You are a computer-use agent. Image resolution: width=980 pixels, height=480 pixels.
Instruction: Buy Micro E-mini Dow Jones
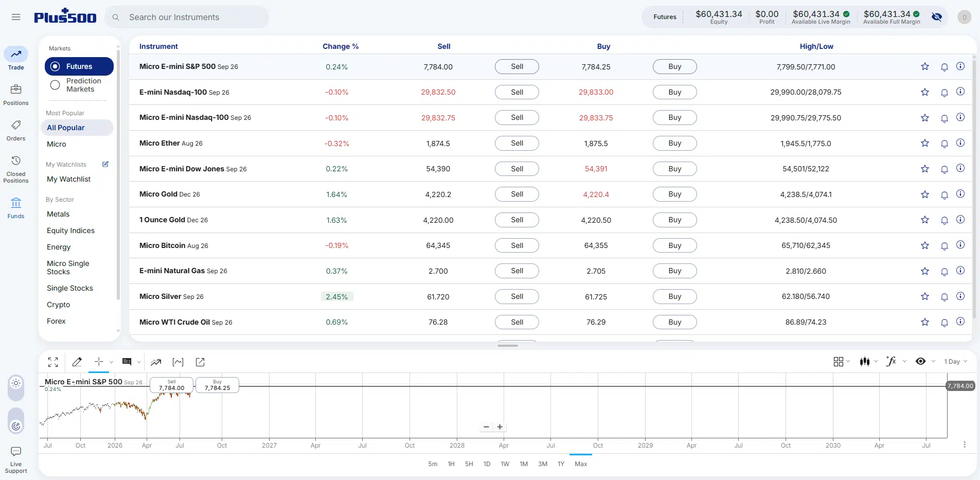(x=674, y=169)
